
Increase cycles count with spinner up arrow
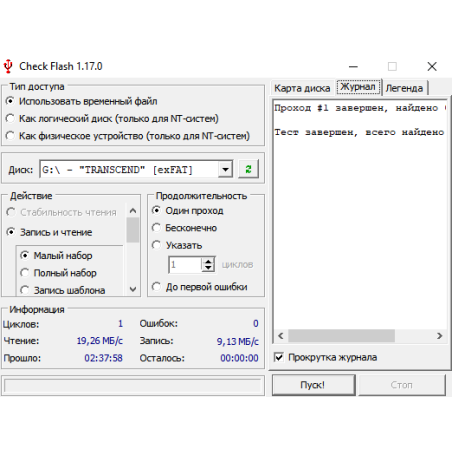click(208, 261)
